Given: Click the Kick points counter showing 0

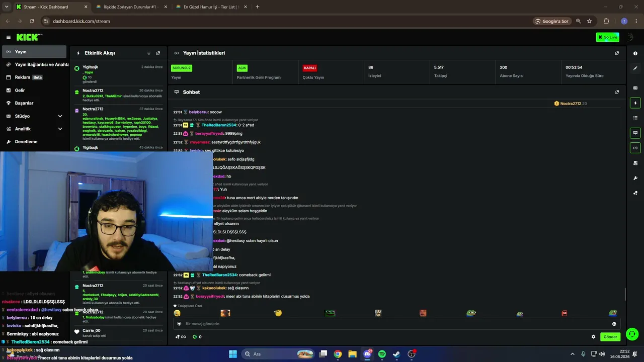Looking at the screenshot, I should pyautogui.click(x=197, y=337).
